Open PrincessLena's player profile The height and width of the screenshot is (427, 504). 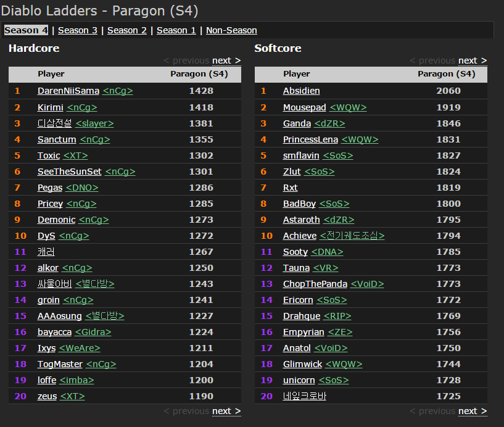coord(310,139)
